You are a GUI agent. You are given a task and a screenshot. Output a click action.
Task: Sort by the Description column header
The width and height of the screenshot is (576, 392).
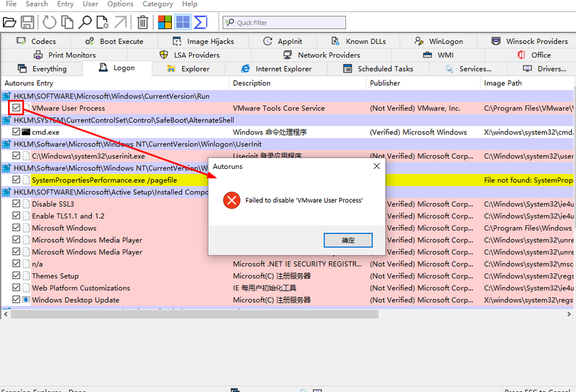coord(298,83)
